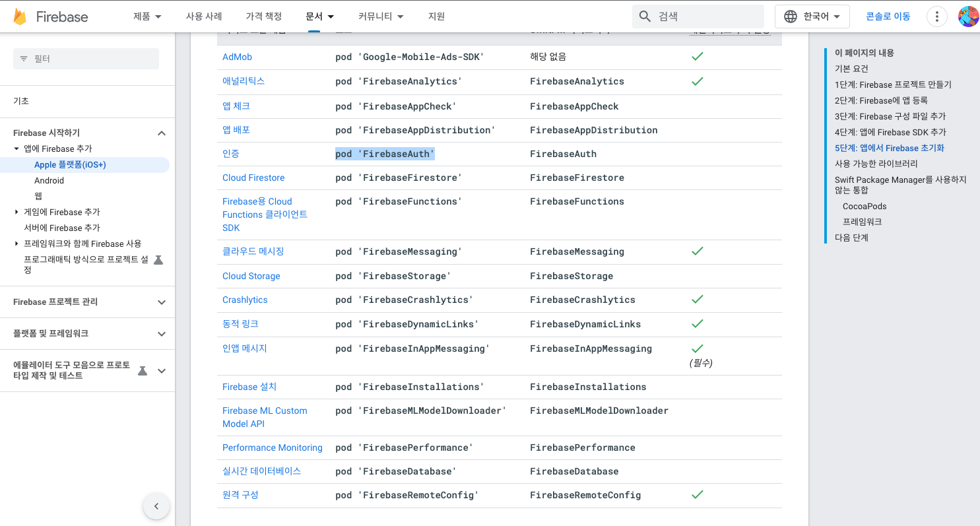The image size is (980, 526).
Task: Click the beaker icon next to 프로그래매틱 방식으로 프로젝트 설정
Action: (x=158, y=259)
